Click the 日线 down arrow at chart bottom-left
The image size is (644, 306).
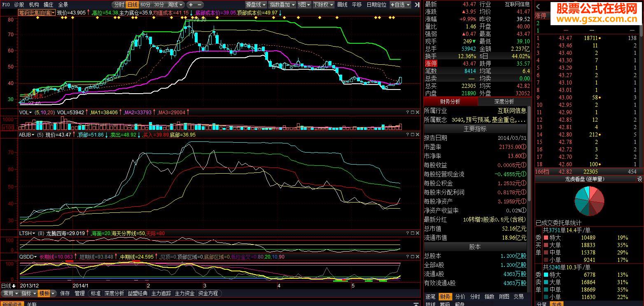click(14, 286)
